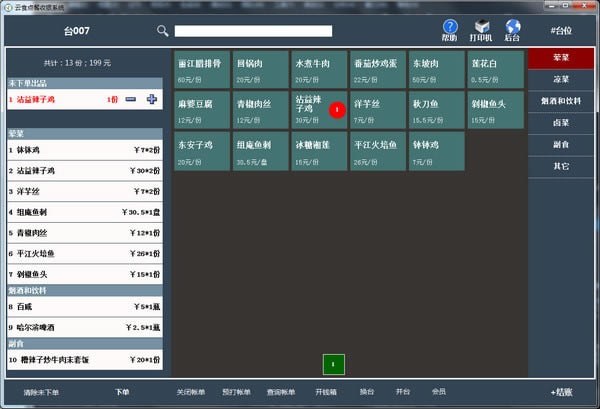The height and width of the screenshot is (409, 600).
Task: Open the 开钱箱 cash drawer button
Action: pyautogui.click(x=327, y=392)
